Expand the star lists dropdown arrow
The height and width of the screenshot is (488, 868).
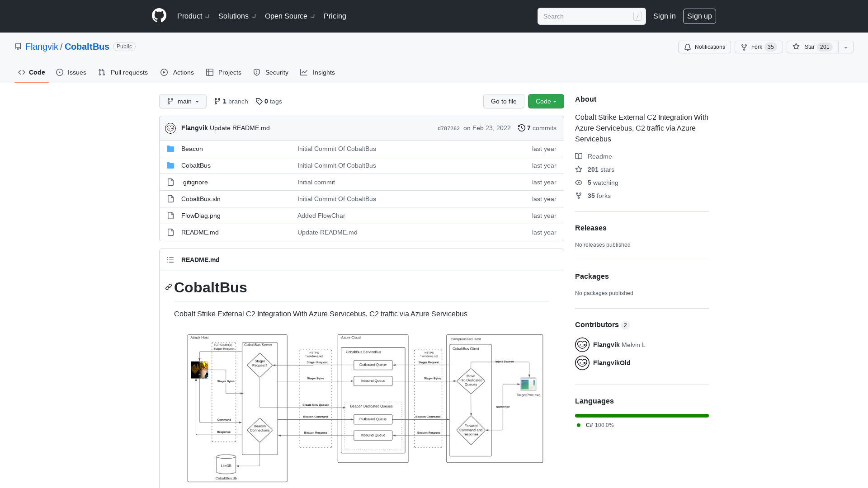point(846,47)
